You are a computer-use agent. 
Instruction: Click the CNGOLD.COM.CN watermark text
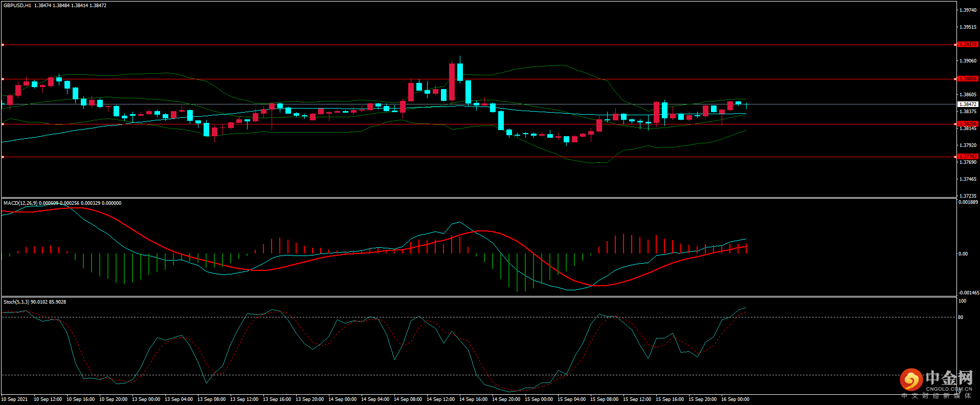[x=949, y=389]
